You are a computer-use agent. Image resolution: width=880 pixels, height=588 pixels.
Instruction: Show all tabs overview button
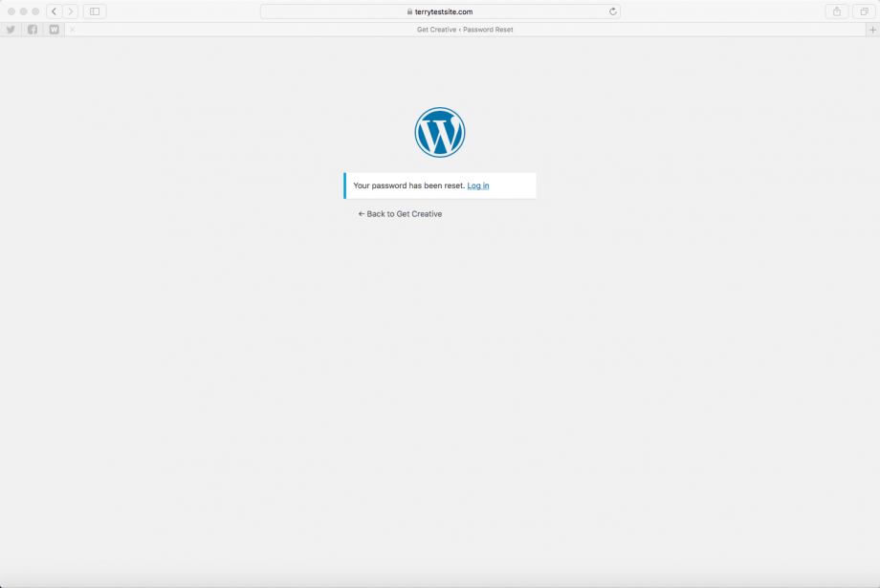point(865,11)
